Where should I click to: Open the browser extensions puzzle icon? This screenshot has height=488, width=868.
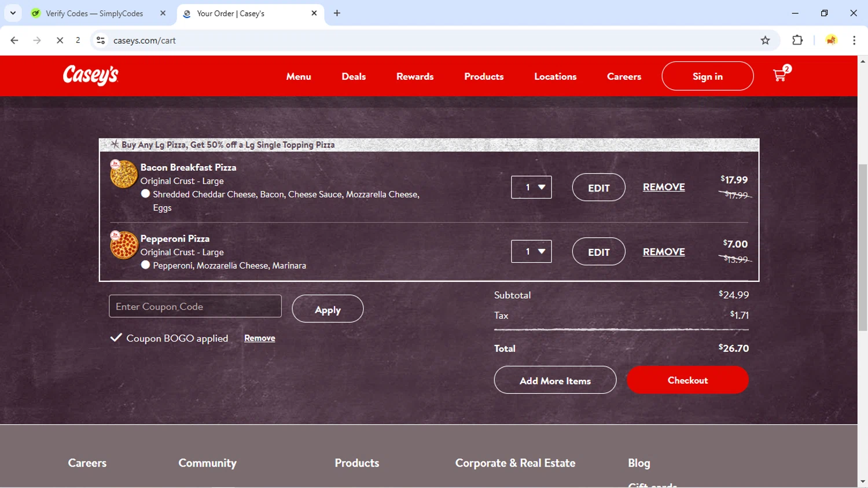[797, 41]
